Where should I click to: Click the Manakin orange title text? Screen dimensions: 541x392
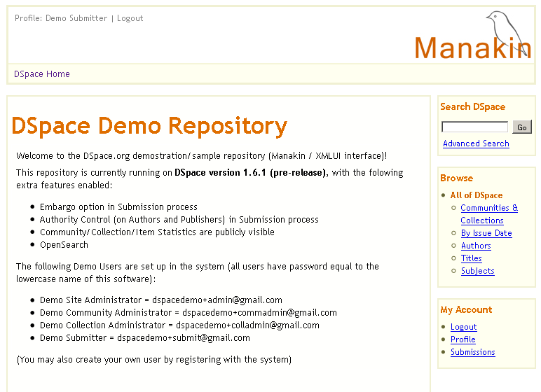[472, 48]
